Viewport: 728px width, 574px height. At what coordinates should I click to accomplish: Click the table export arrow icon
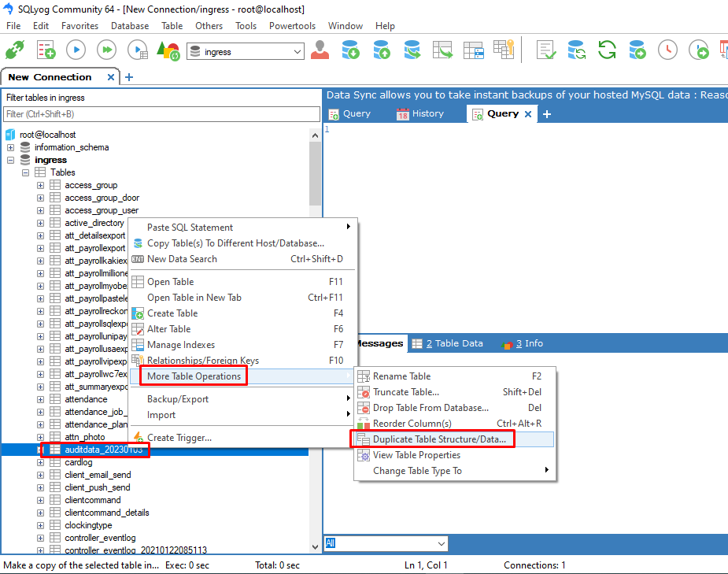[x=442, y=50]
